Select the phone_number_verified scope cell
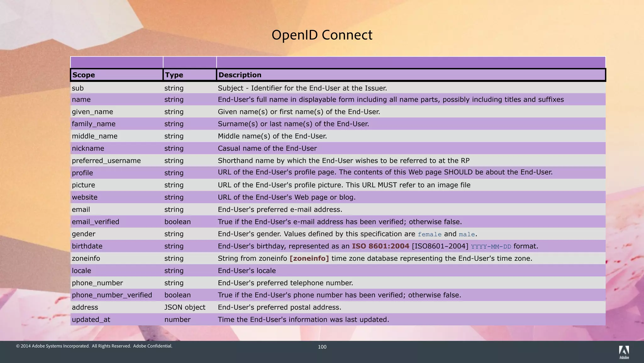This screenshot has height=363, width=644. [x=112, y=295]
